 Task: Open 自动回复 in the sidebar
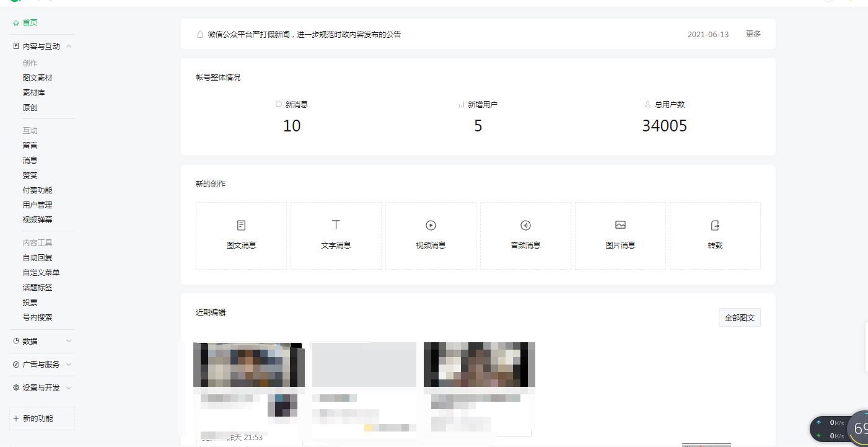pyautogui.click(x=38, y=258)
